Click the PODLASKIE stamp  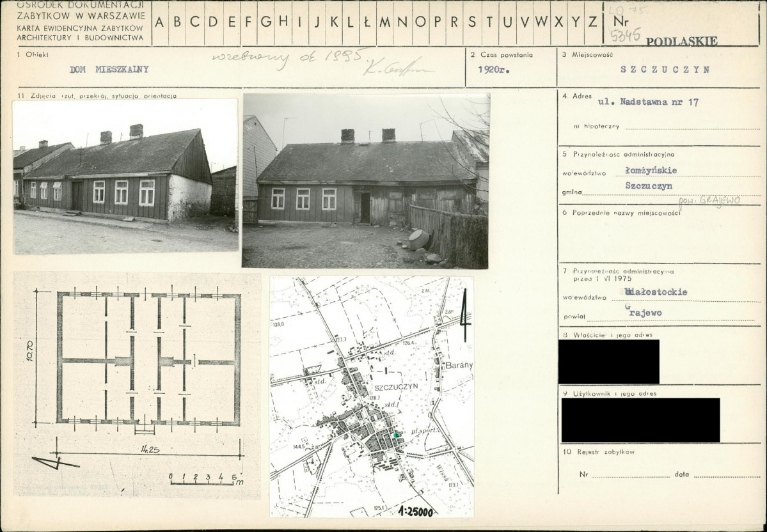click(682, 42)
